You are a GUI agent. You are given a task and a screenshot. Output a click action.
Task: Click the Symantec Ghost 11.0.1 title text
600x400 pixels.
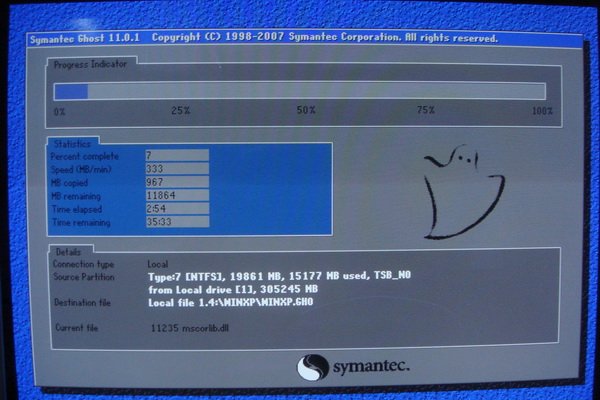click(x=85, y=39)
